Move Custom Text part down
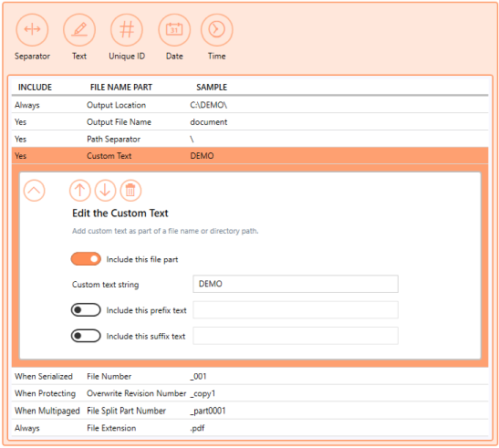The image size is (499, 448). (x=105, y=191)
